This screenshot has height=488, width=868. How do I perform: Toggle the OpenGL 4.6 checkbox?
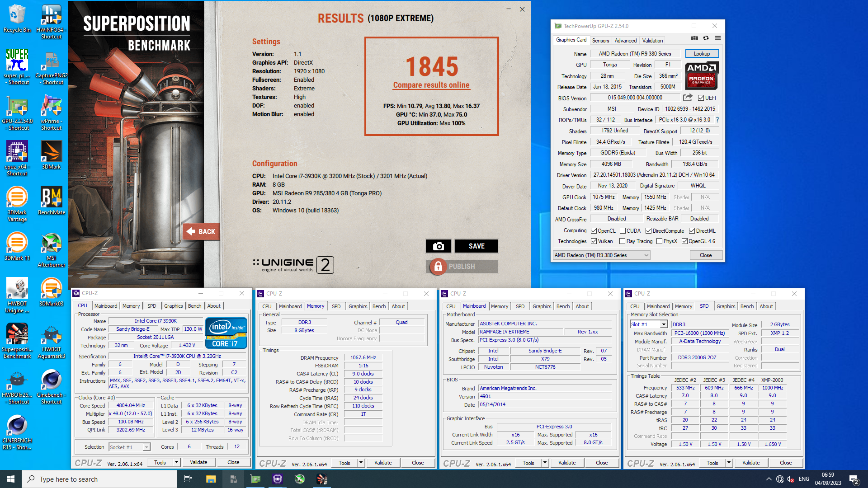684,241
